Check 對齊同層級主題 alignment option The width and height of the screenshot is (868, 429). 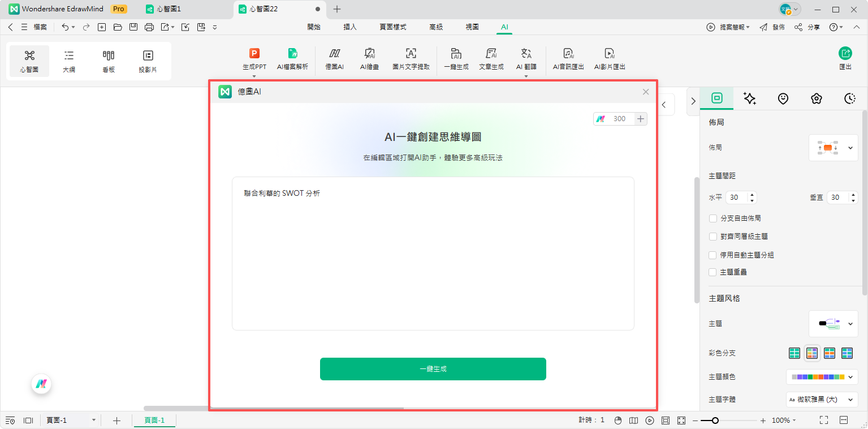coord(713,236)
